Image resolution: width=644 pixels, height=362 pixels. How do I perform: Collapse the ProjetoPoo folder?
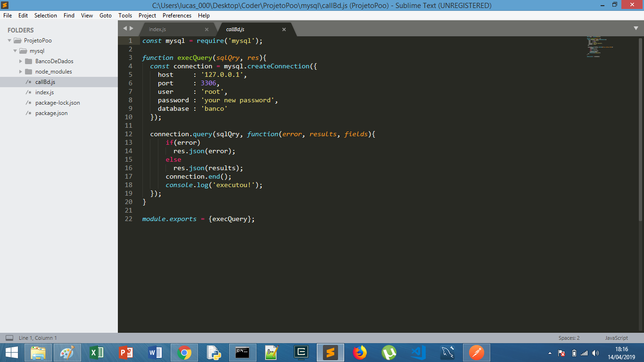click(9, 41)
